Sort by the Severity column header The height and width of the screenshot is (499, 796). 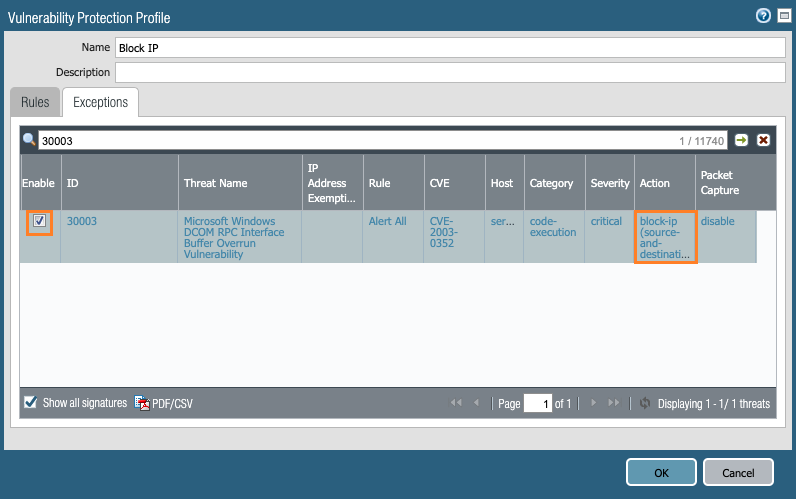pos(610,183)
